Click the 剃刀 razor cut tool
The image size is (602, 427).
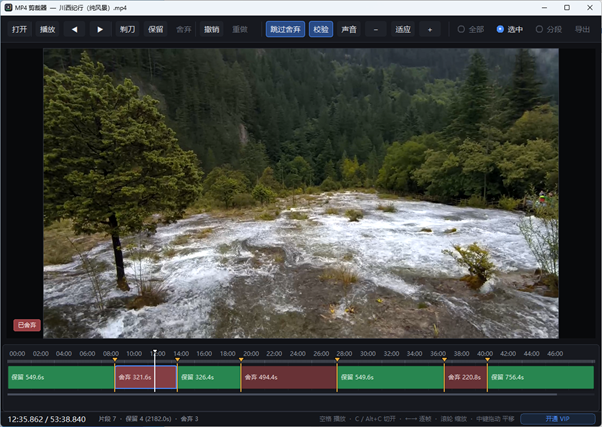(127, 29)
